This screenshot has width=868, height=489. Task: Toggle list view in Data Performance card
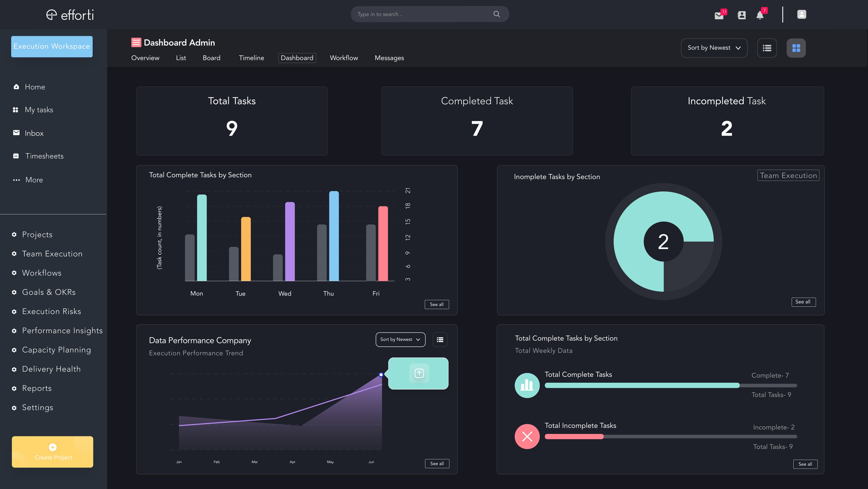point(440,340)
